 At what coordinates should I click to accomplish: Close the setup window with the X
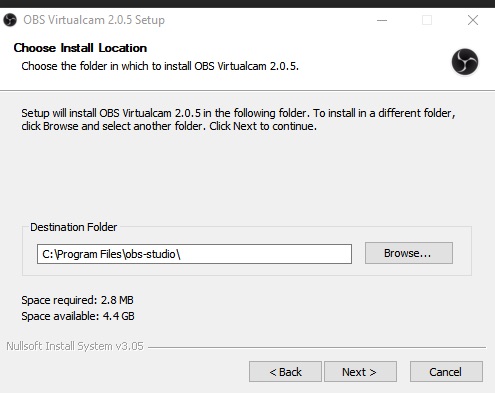tap(473, 20)
